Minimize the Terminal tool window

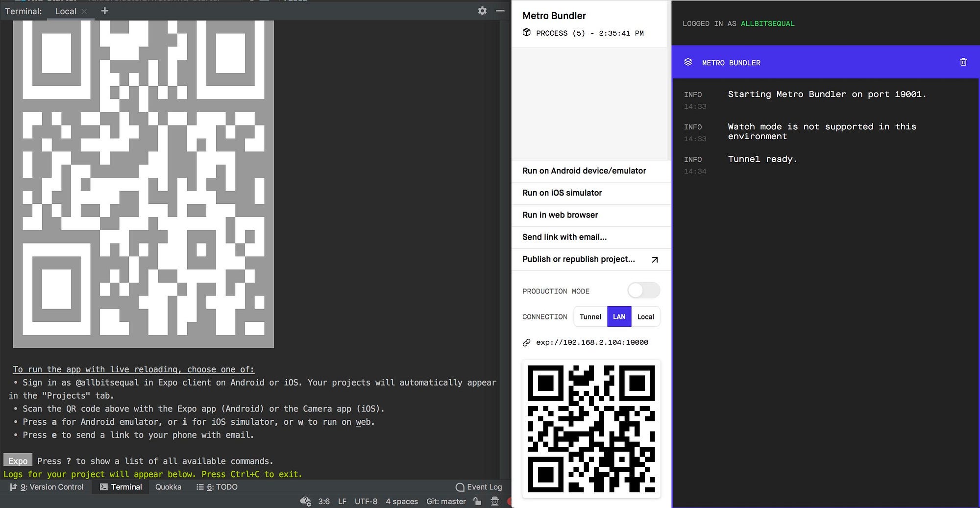click(x=500, y=11)
